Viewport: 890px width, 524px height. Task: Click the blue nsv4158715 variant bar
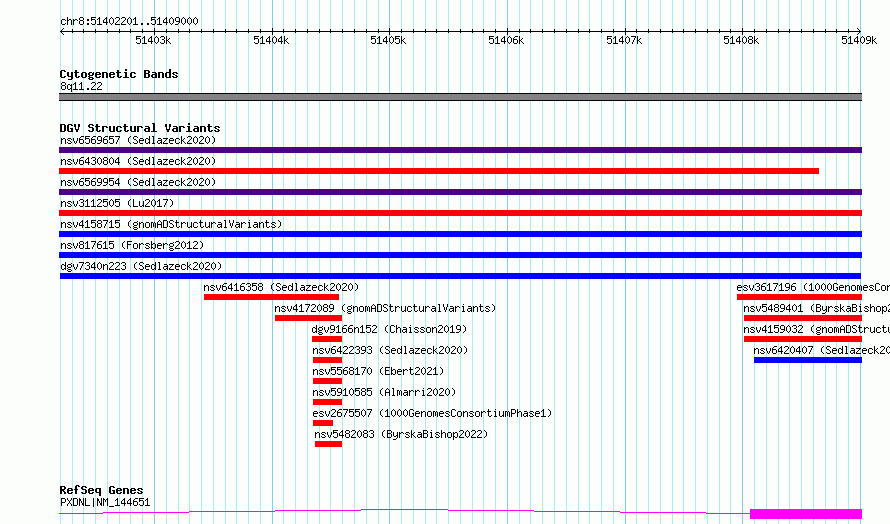pos(460,234)
